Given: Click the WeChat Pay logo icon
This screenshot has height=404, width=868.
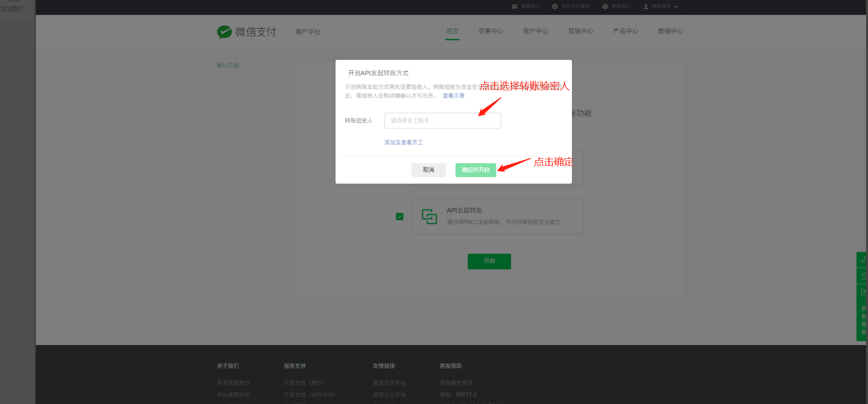Looking at the screenshot, I should click(x=224, y=32).
